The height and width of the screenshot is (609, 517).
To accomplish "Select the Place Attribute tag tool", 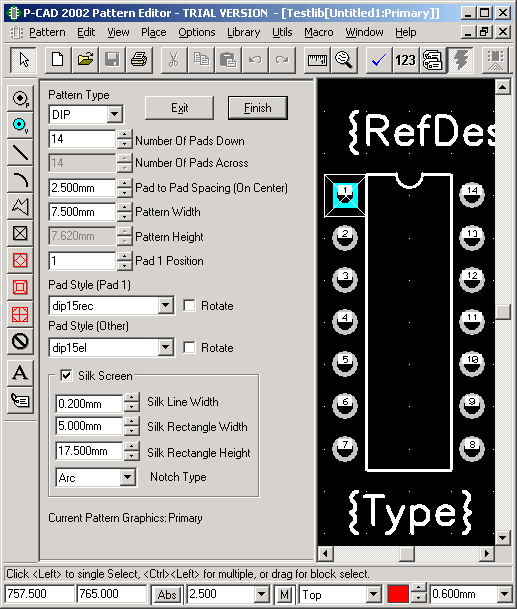I will pos(20,400).
